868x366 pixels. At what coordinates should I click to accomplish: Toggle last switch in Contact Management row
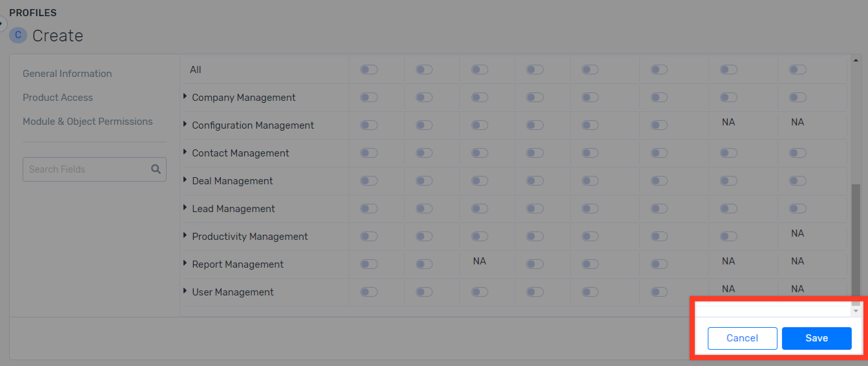coord(798,153)
